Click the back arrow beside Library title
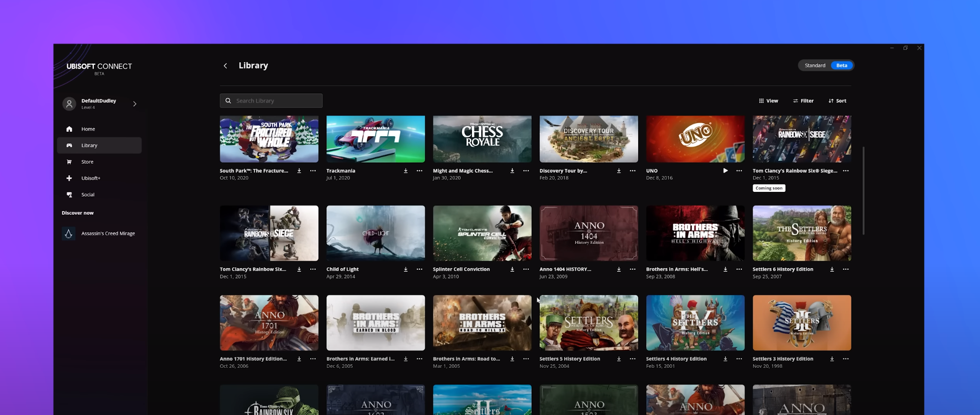The height and width of the screenshot is (415, 980). [225, 66]
